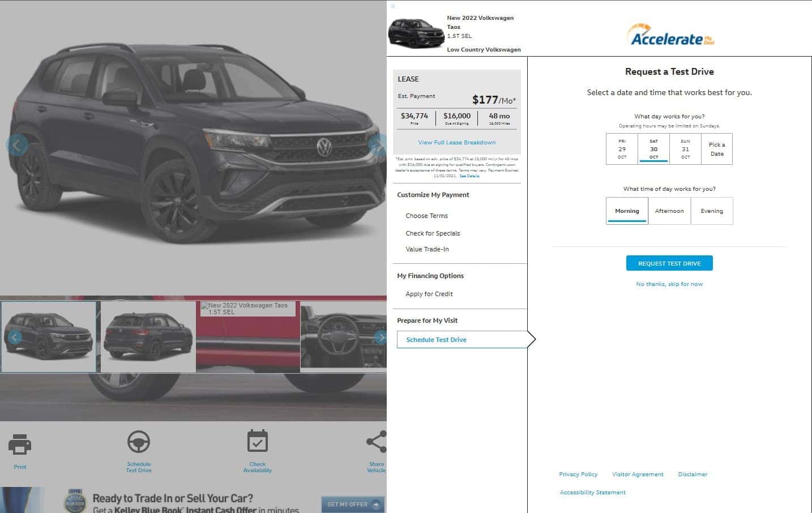812x513 pixels.
Task: Click the Share Vehicle icon
Action: pyautogui.click(x=377, y=442)
